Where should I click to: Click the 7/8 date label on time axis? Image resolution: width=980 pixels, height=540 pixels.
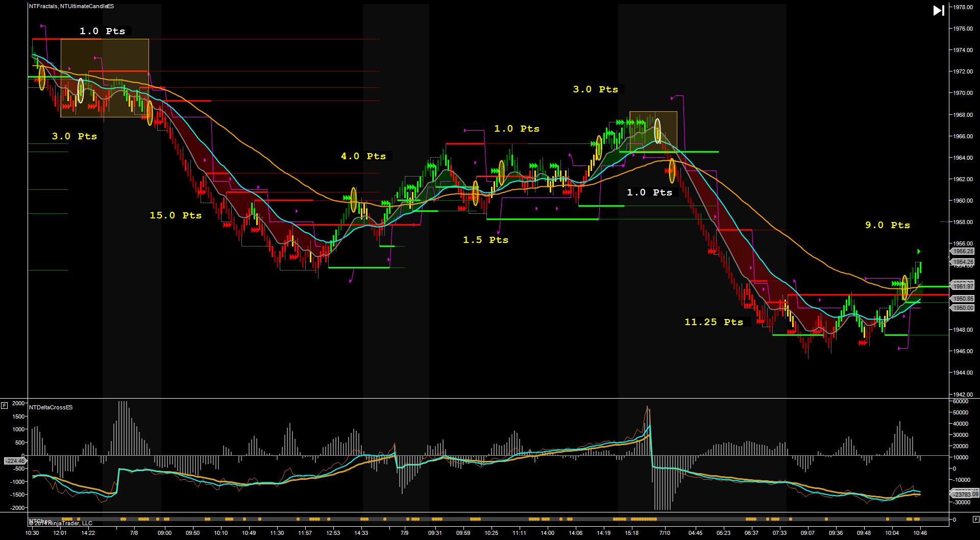tap(134, 533)
